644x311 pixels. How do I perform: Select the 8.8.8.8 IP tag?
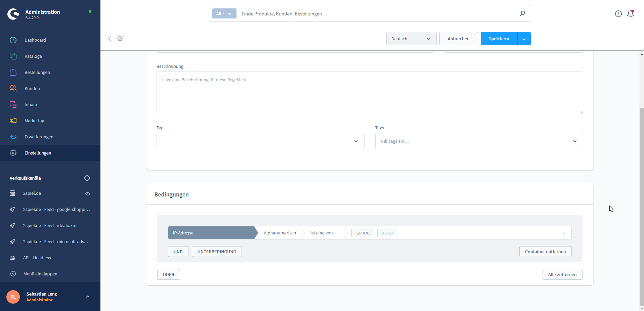pos(387,233)
